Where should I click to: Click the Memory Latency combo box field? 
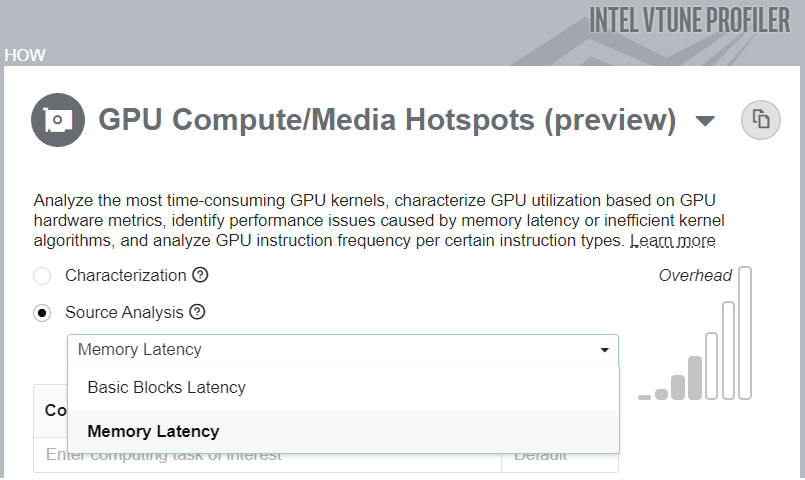coord(330,350)
